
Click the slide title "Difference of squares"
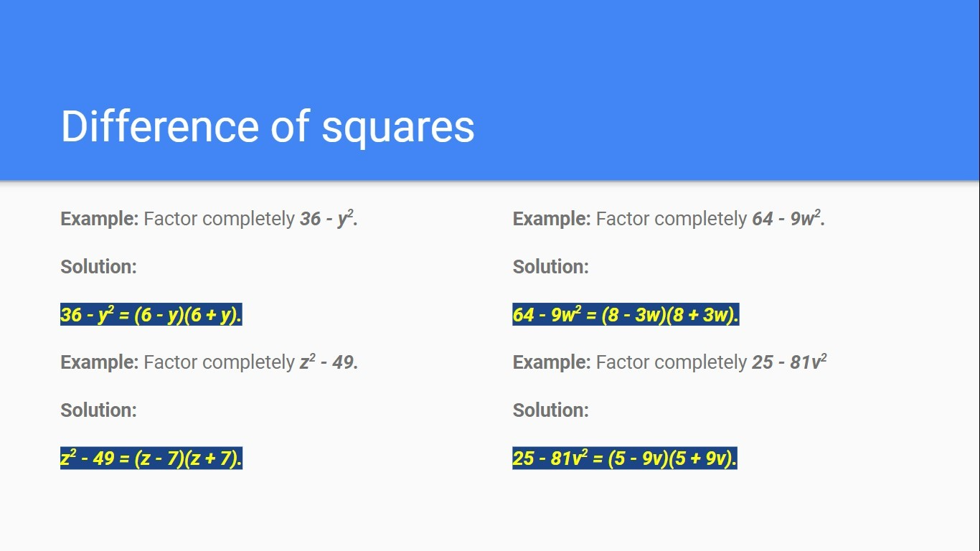[x=268, y=127]
